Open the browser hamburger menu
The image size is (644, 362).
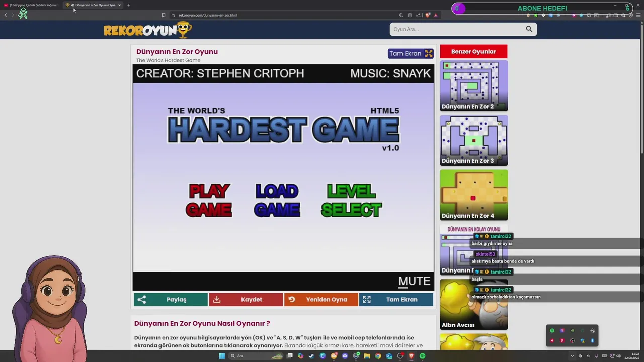pos(638,15)
